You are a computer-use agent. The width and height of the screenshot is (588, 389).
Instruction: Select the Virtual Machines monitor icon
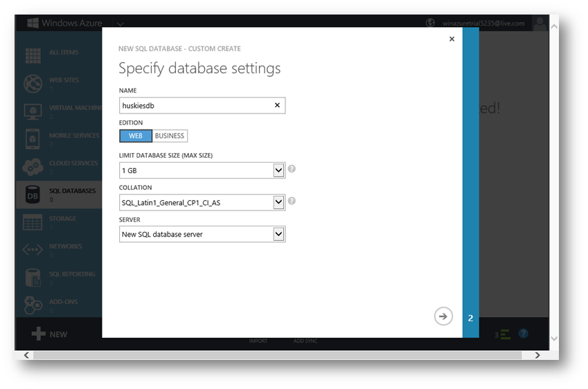(x=33, y=111)
